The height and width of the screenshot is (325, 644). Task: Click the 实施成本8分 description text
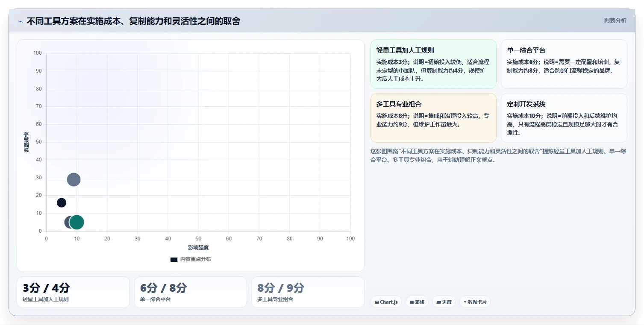pos(433,120)
